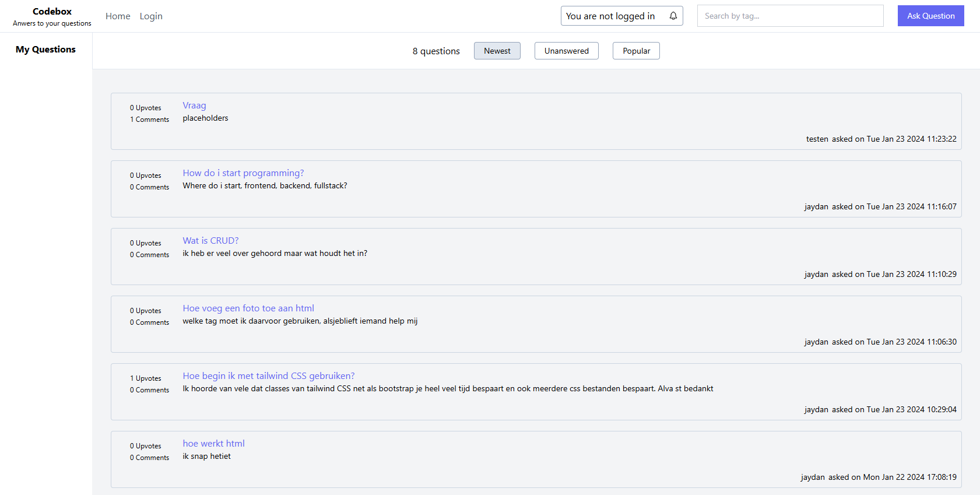Click the 1 Comments count on Vraag
The height and width of the screenshot is (495, 980).
point(149,120)
